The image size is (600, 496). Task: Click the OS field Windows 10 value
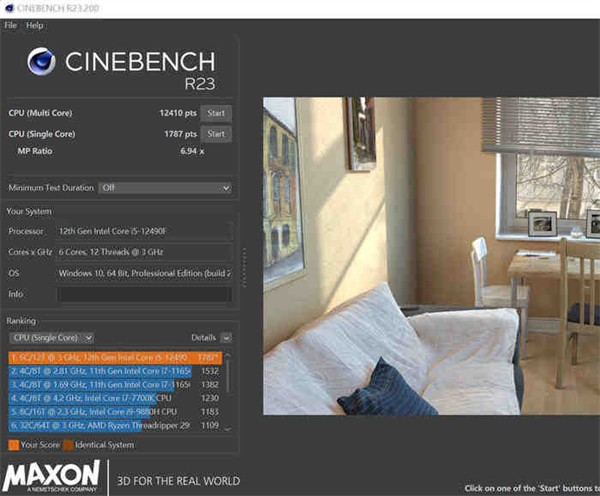point(144,273)
